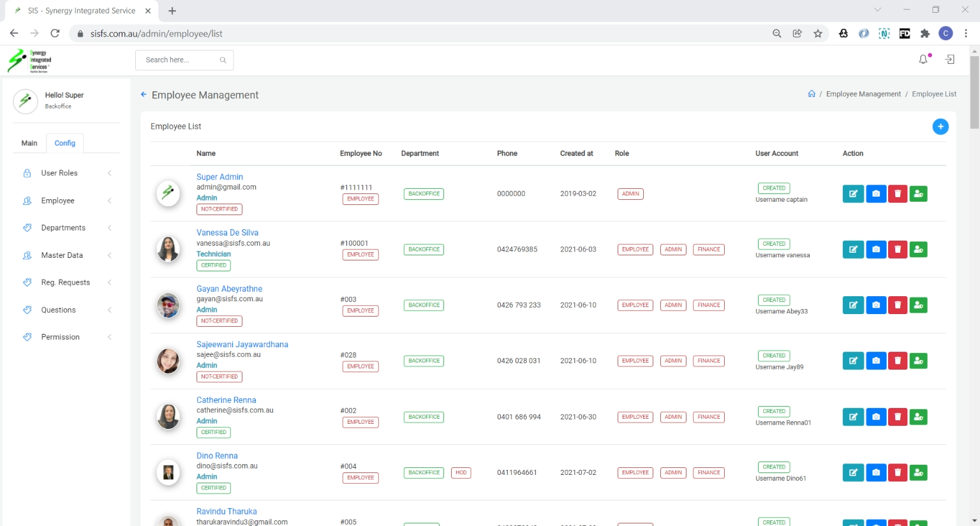Edit Super Admin using the edit icon
980x526 pixels.
tap(853, 193)
